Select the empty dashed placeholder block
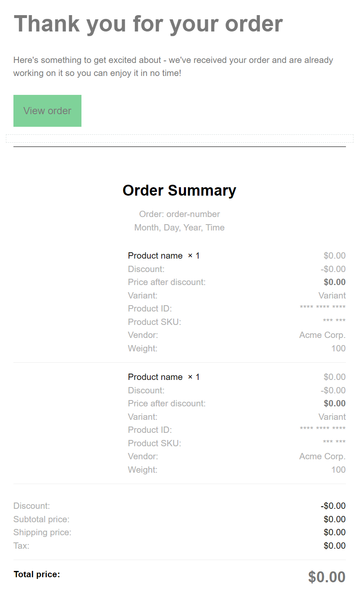The width and height of the screenshot is (364, 602). (180, 139)
